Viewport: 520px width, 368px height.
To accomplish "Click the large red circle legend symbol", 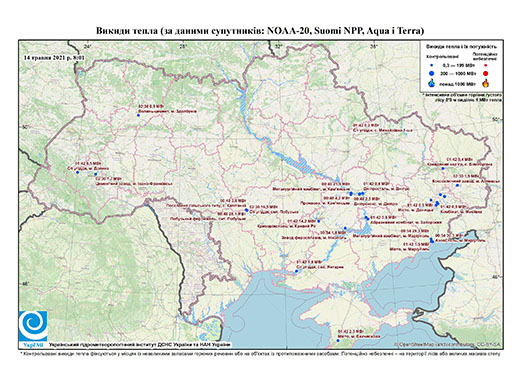I will [x=485, y=74].
